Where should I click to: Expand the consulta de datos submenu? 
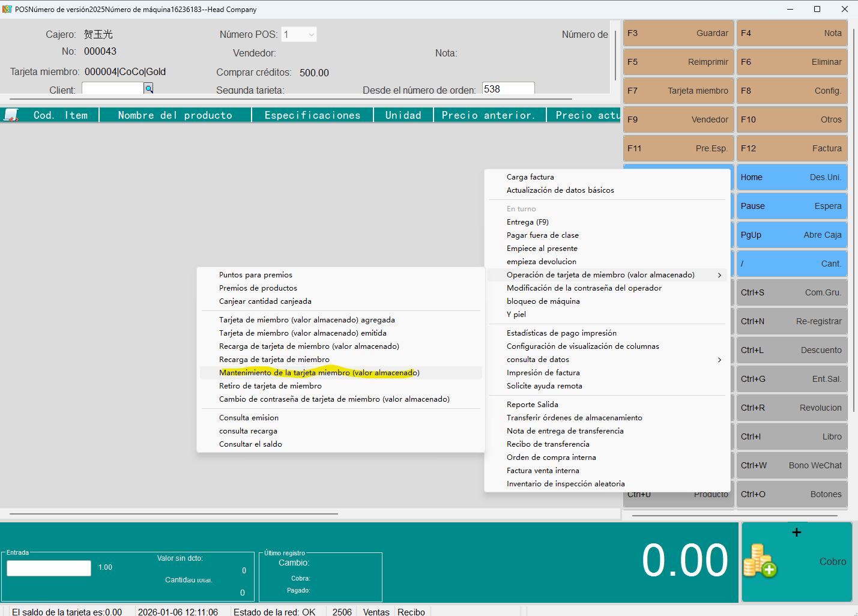click(x=719, y=360)
